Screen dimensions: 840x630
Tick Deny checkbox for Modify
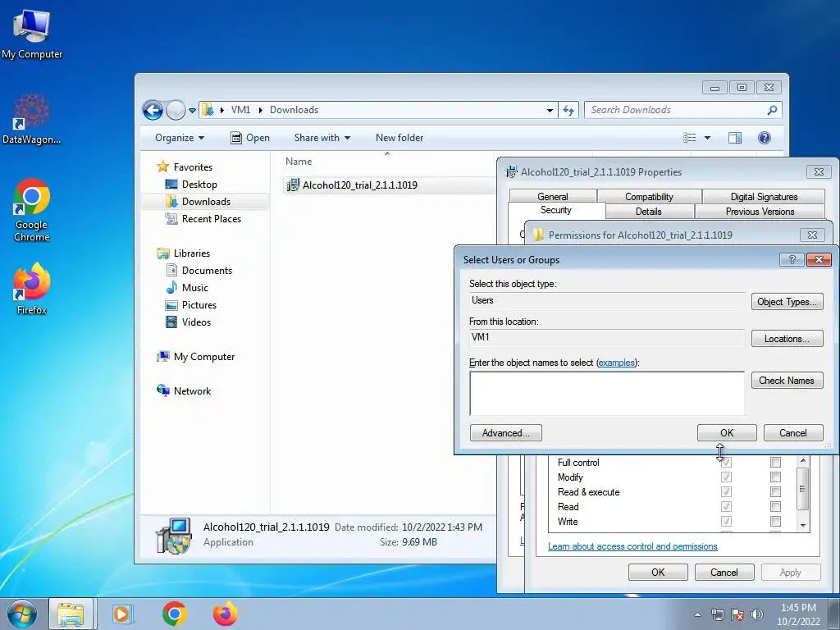coord(775,477)
